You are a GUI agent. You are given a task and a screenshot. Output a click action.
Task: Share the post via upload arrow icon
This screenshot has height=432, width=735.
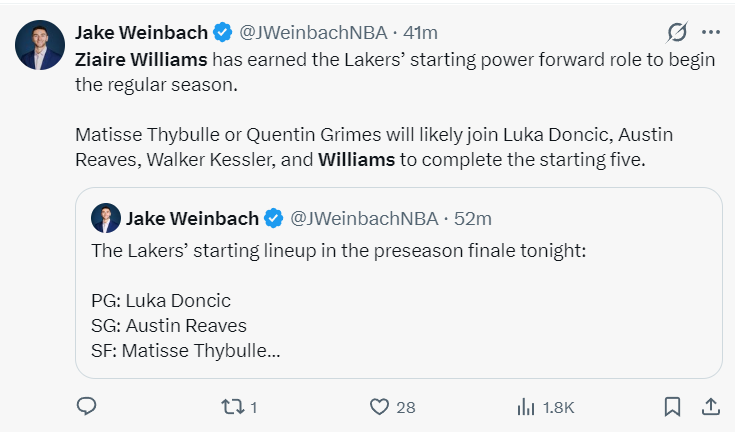coord(711,407)
